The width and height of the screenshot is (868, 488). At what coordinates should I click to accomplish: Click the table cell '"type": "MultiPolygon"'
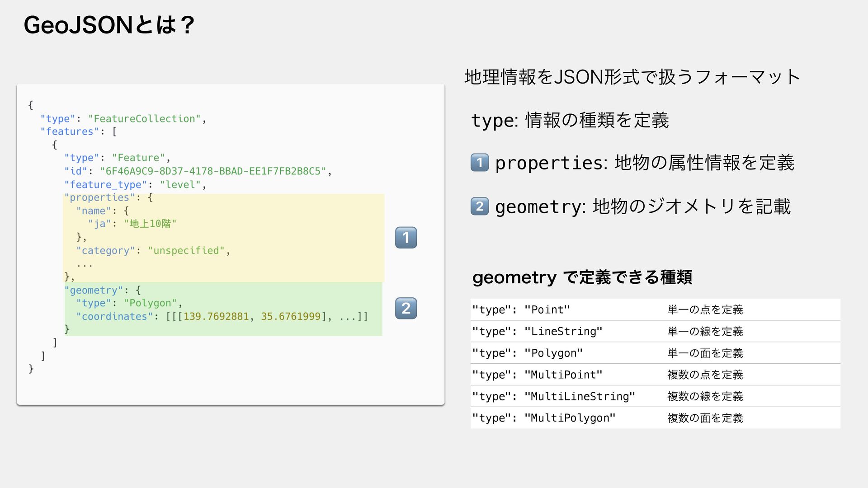[x=544, y=418]
